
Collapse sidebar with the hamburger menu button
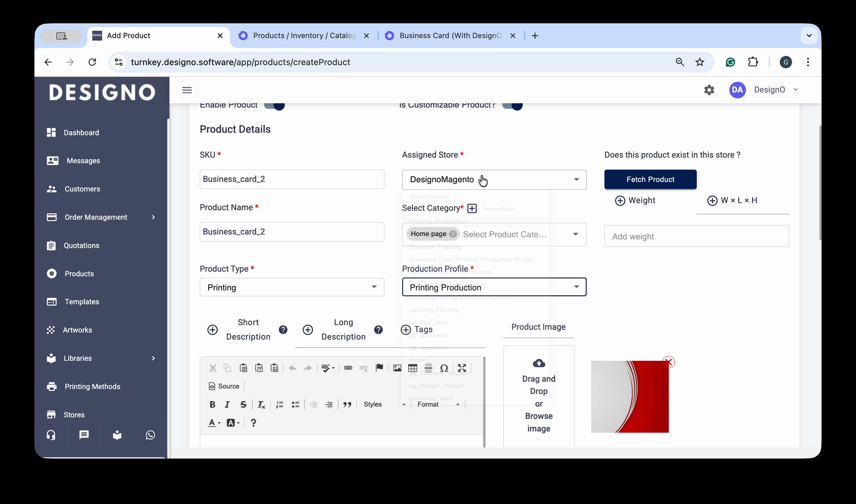click(x=187, y=90)
